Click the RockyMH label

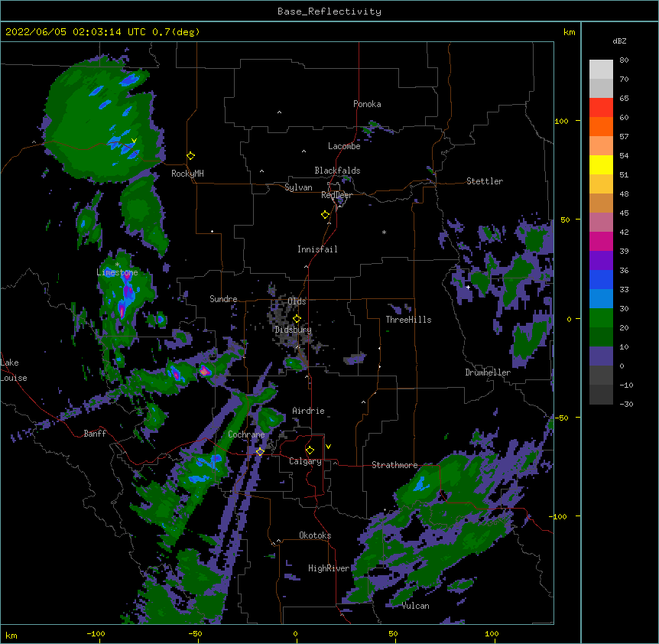[x=187, y=174]
